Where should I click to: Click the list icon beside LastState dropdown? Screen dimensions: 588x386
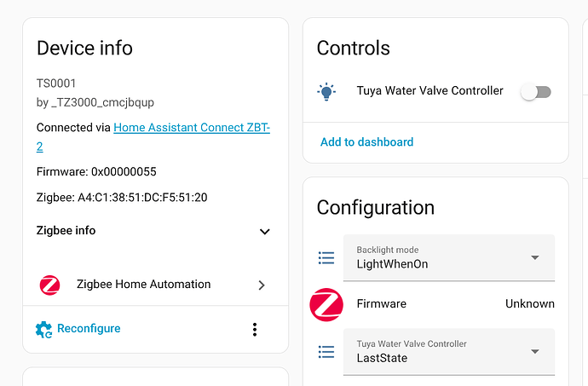coord(326,351)
